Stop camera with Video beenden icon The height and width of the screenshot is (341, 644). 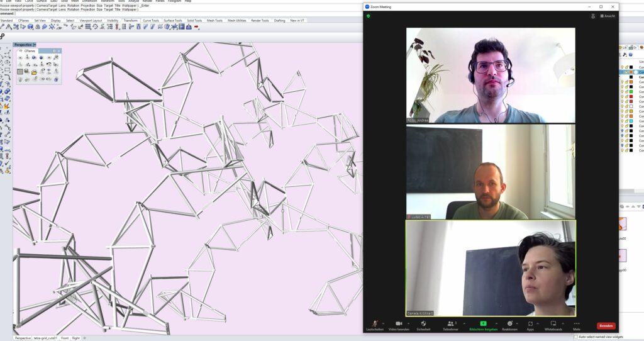point(399,323)
